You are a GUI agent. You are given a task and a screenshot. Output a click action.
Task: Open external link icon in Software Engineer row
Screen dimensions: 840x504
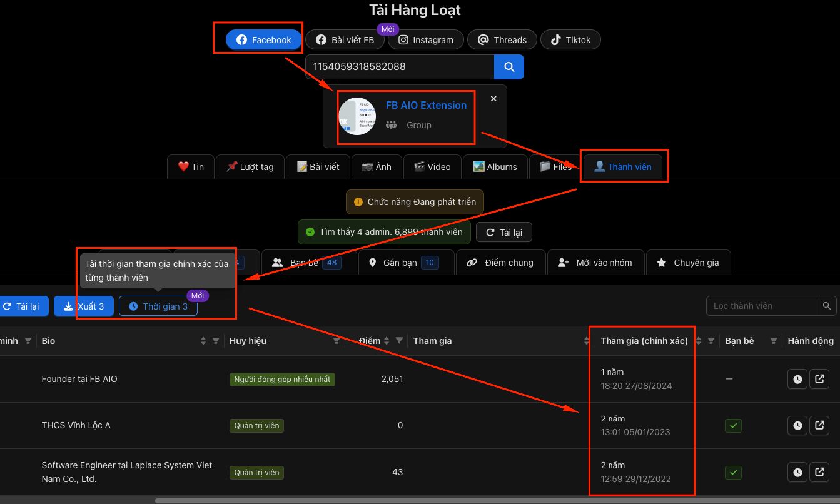[x=819, y=472]
